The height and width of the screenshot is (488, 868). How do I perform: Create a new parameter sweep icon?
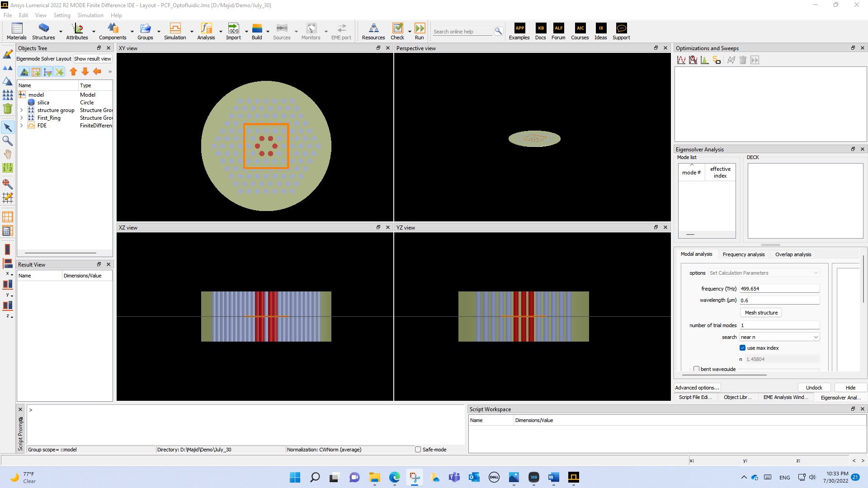[x=682, y=59]
